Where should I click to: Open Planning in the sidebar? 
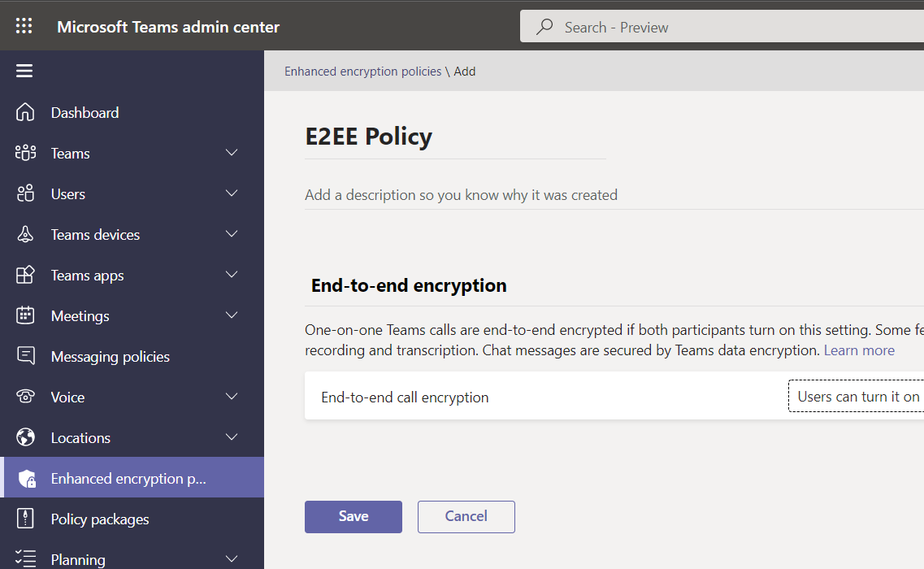(x=78, y=559)
